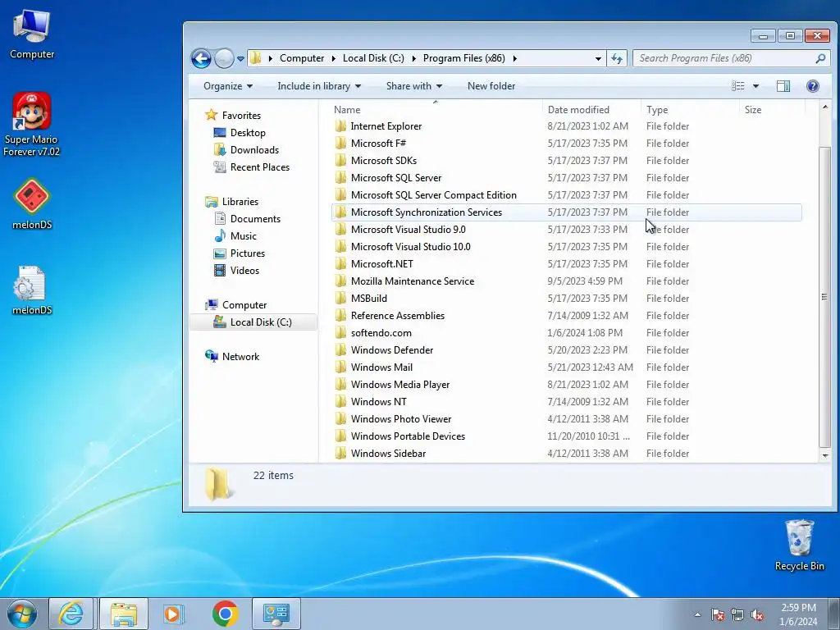Click Computer in the address breadcrumb
Screen dimensions: 840x630
pyautogui.click(x=302, y=58)
